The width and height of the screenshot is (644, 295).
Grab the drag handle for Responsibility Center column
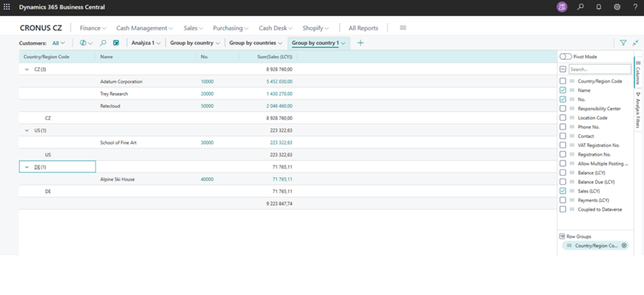tap(572, 108)
